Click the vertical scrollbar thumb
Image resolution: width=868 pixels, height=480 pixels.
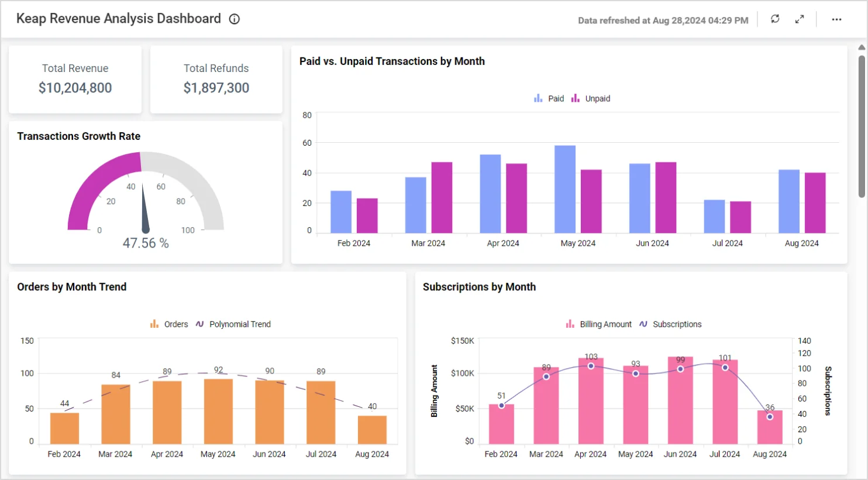862,126
